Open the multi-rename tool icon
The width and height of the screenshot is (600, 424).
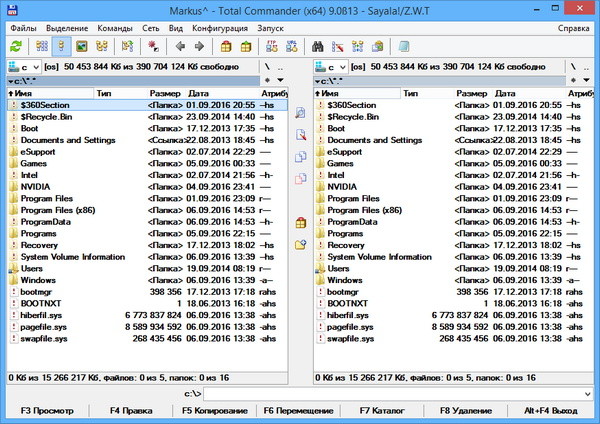338,47
